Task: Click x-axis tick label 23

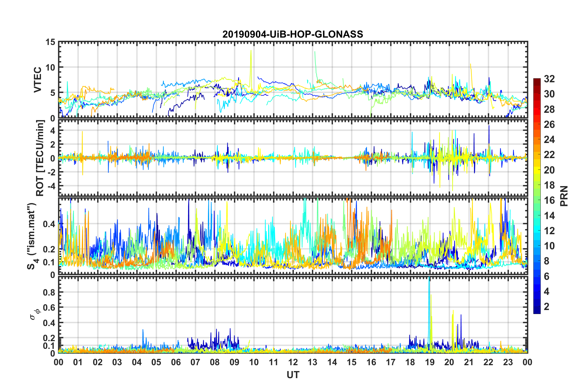Action: click(x=508, y=362)
